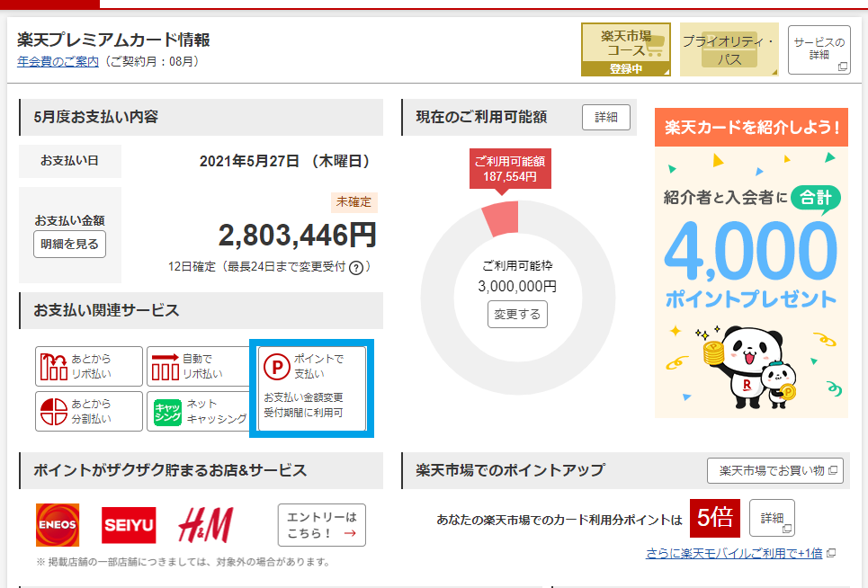Click the ENEOS store logo
This screenshot has width=868, height=588.
pyautogui.click(x=58, y=524)
